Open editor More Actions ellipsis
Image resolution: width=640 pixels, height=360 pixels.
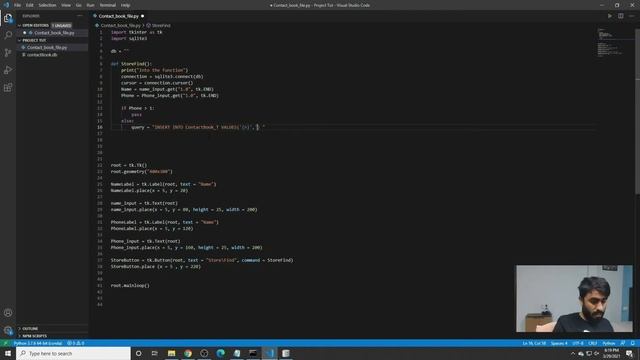pos(631,16)
